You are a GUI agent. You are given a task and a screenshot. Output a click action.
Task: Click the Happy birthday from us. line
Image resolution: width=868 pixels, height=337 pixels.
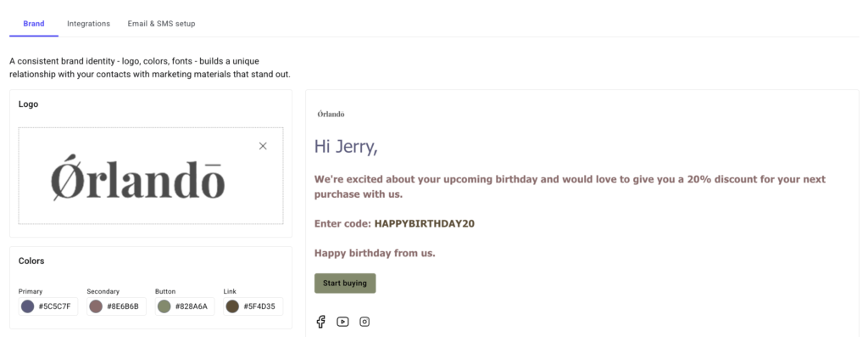pos(375,253)
